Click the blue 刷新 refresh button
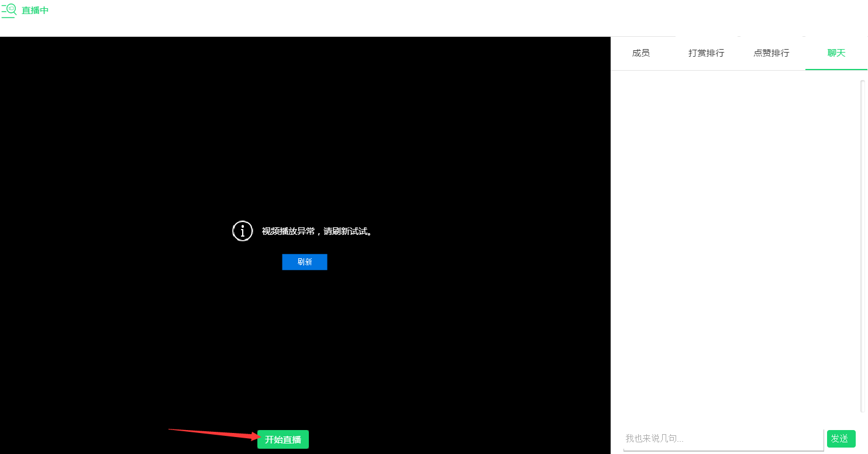868x454 pixels. [305, 262]
